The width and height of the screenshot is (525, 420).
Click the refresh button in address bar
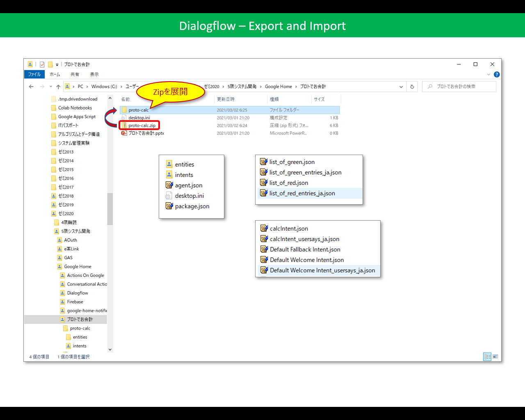(x=412, y=87)
